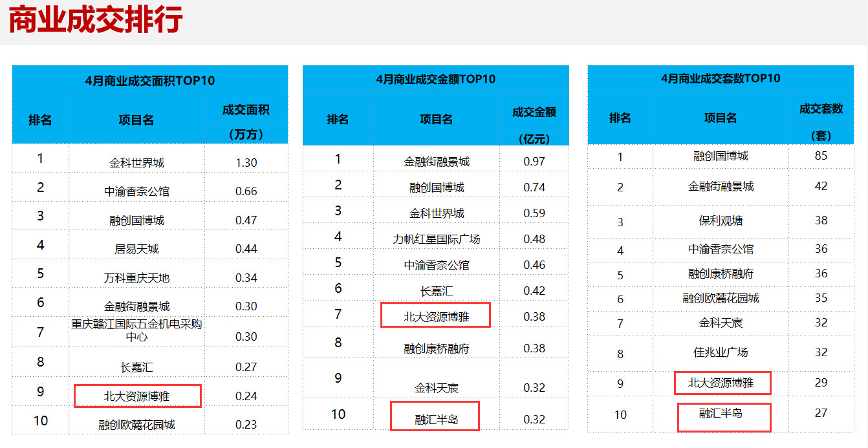Select 中渝香奈公馆 in the amount table

coord(437,265)
